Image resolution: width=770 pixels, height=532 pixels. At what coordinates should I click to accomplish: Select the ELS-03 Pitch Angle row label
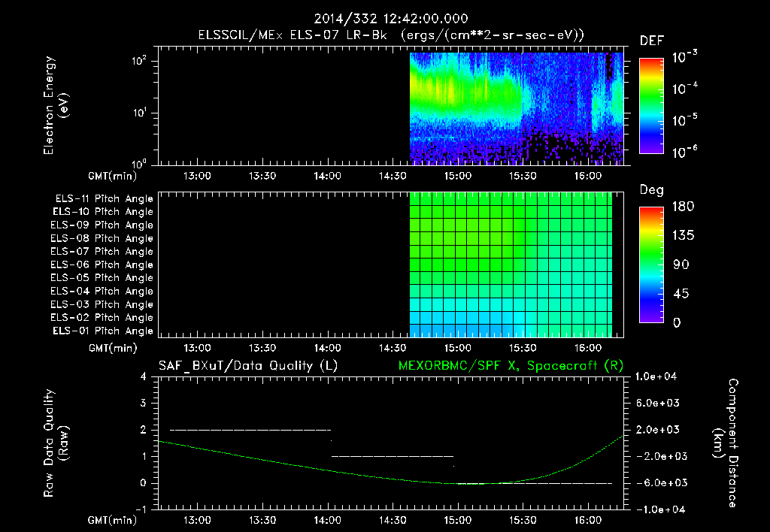click(102, 305)
